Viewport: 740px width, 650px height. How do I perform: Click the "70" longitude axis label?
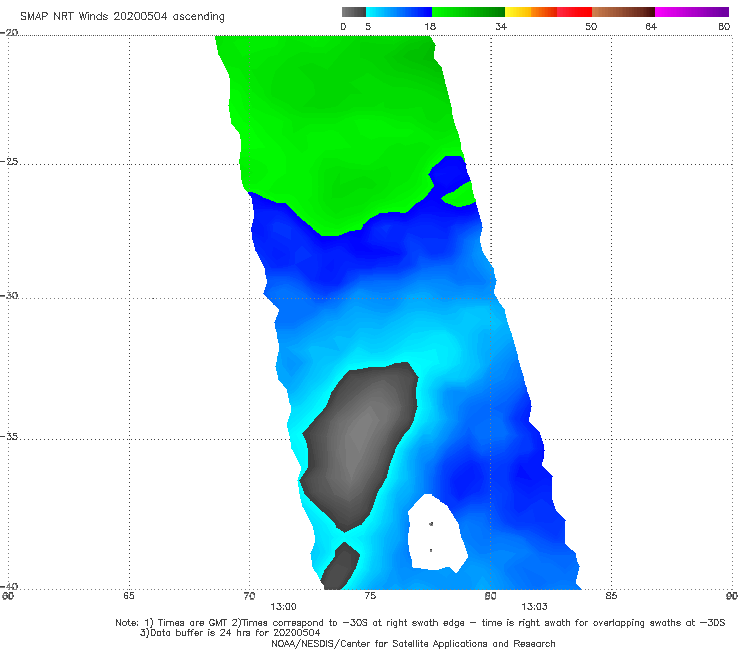pos(249,596)
